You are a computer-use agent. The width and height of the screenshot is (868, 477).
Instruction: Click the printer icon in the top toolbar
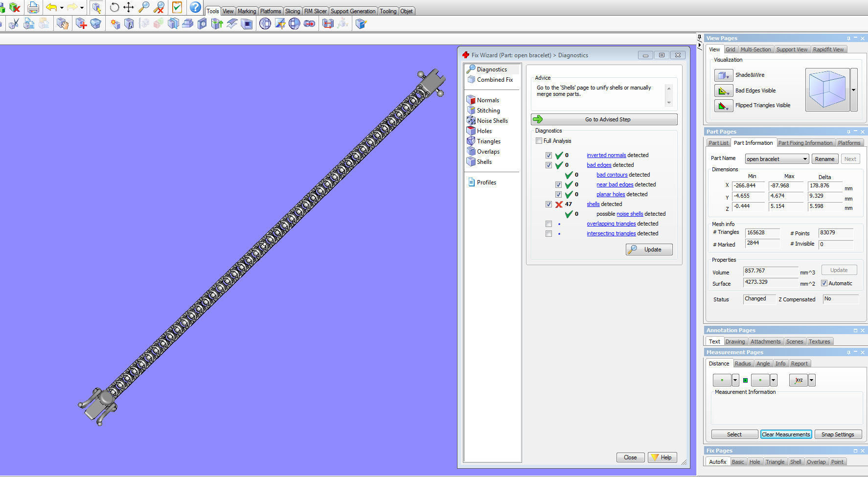[33, 7]
